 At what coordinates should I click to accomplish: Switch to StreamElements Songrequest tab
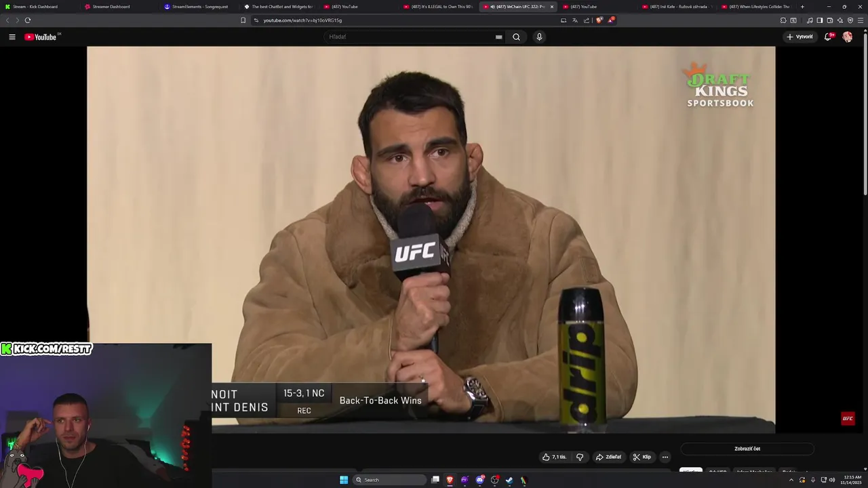click(x=200, y=7)
